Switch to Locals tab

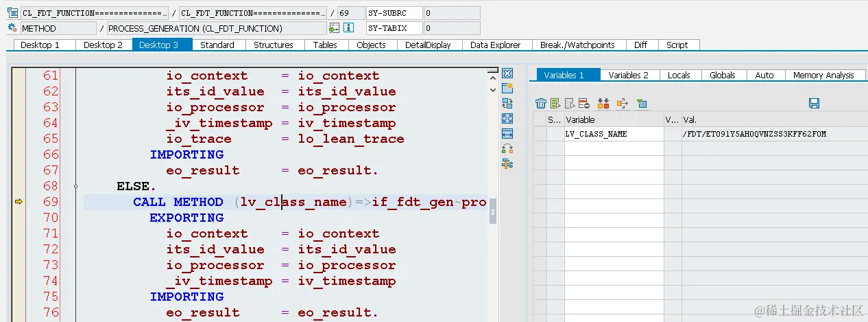679,75
